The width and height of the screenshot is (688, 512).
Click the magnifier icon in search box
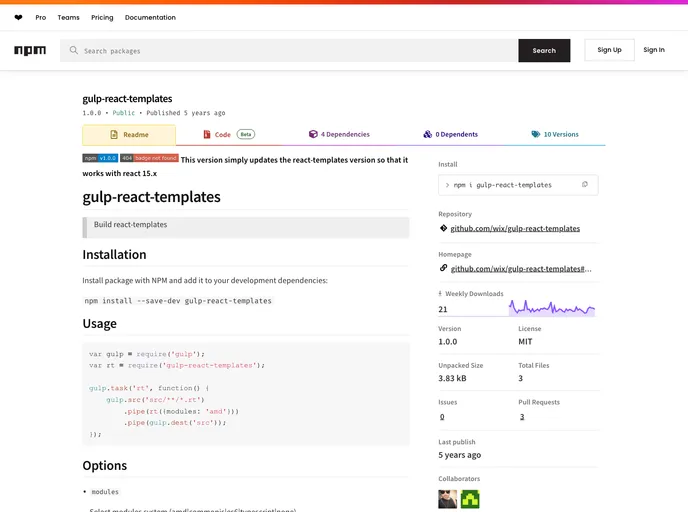73,50
